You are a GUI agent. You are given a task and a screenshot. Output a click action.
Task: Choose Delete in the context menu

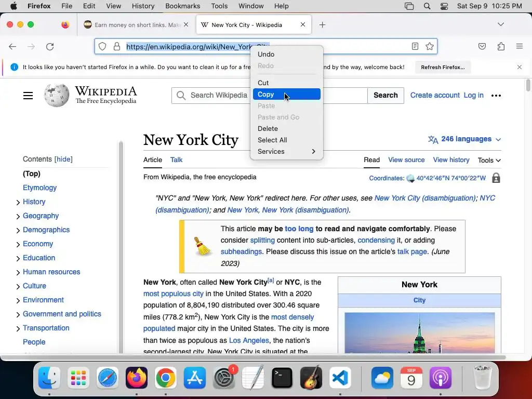tap(287, 129)
